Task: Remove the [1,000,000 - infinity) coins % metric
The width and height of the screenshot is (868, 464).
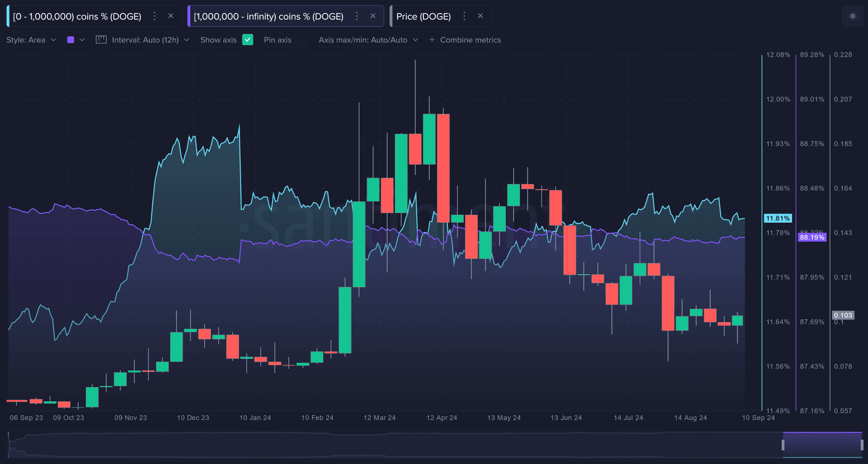Action: coord(373,16)
